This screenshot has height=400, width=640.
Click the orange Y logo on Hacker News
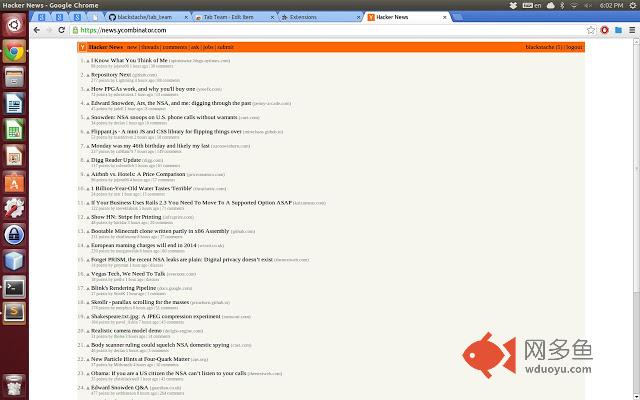click(x=82, y=47)
